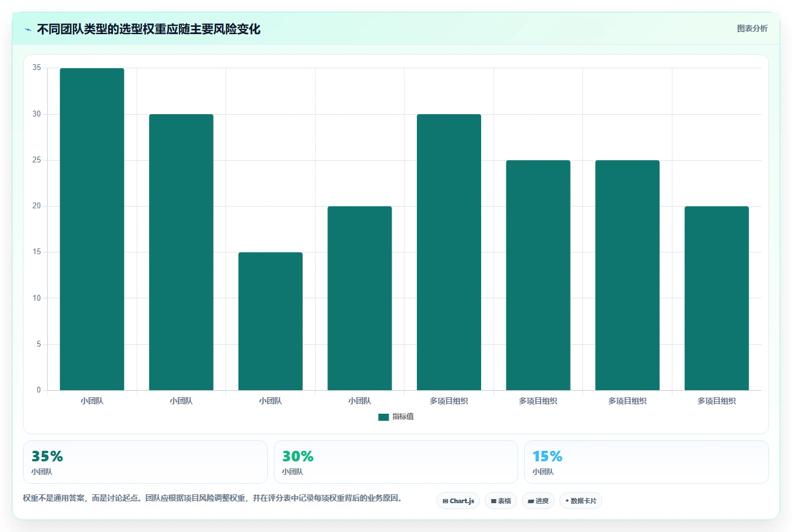Click the 小团队 bar reaching 20
792x532 pixels.
360,298
